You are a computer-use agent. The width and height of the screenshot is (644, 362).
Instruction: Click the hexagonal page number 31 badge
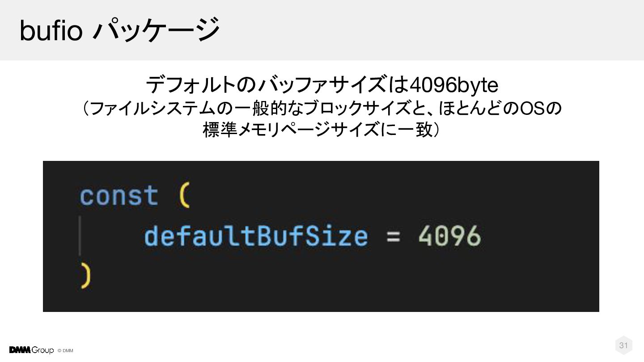click(x=623, y=345)
